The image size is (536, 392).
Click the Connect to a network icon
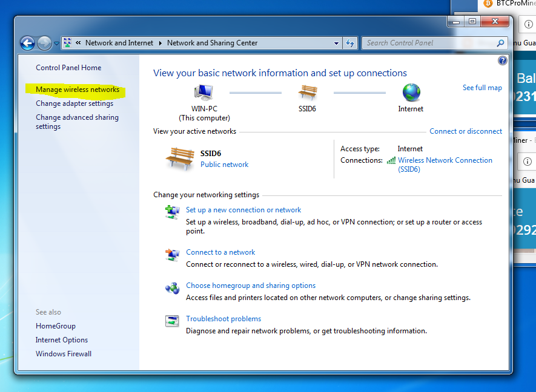[x=172, y=255]
